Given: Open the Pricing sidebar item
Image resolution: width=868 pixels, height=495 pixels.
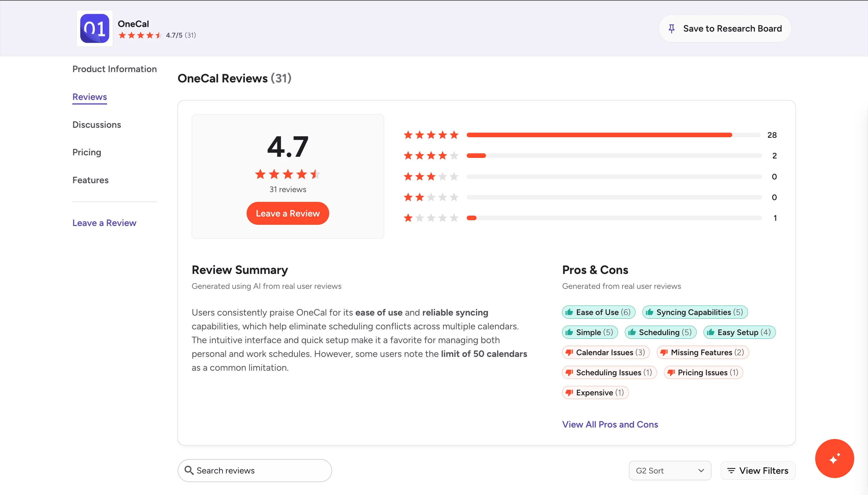Looking at the screenshot, I should tap(87, 152).
